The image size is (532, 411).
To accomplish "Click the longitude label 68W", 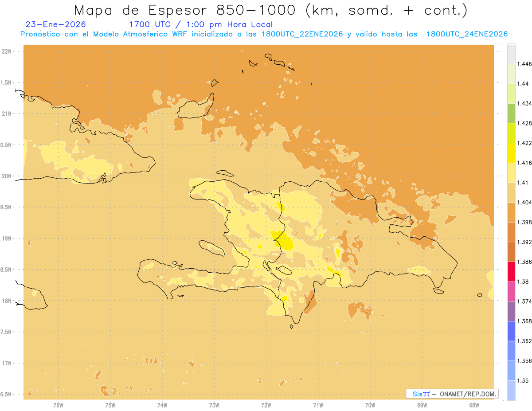I will (x=474, y=405).
